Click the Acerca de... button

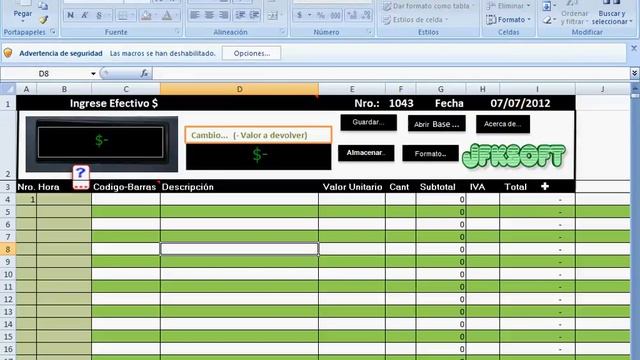(x=503, y=124)
